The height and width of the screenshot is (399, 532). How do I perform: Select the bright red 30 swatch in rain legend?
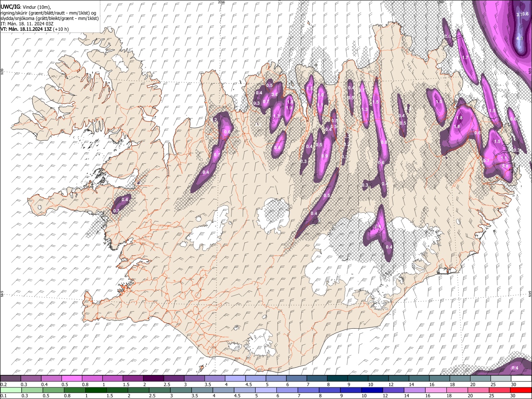[521, 390]
